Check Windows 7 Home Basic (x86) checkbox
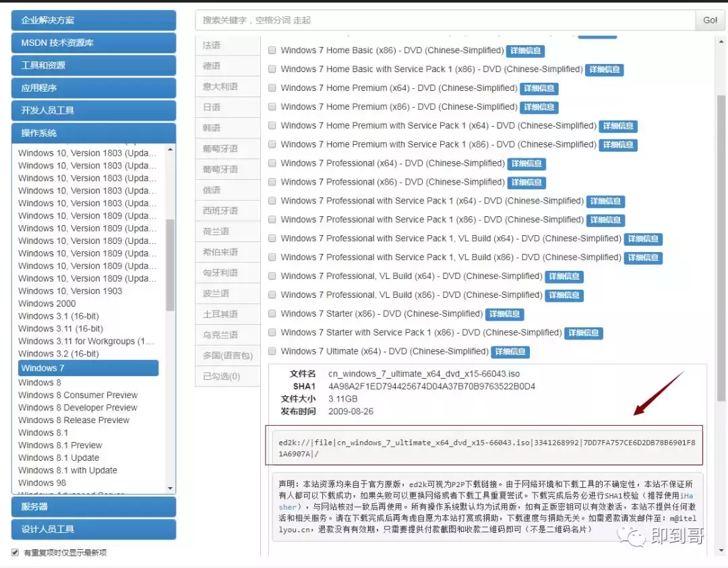The height and width of the screenshot is (568, 728). (272, 50)
